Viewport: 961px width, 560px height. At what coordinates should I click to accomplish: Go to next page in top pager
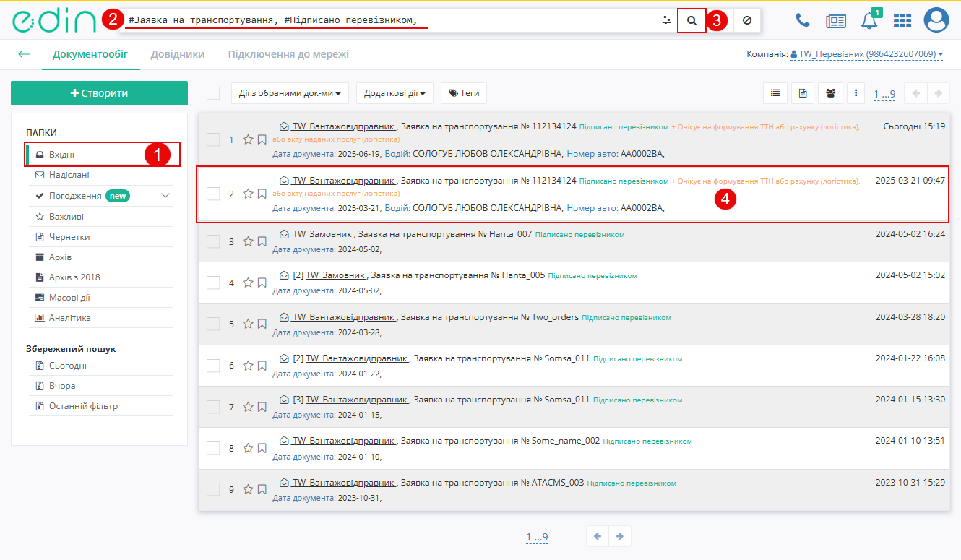[939, 93]
